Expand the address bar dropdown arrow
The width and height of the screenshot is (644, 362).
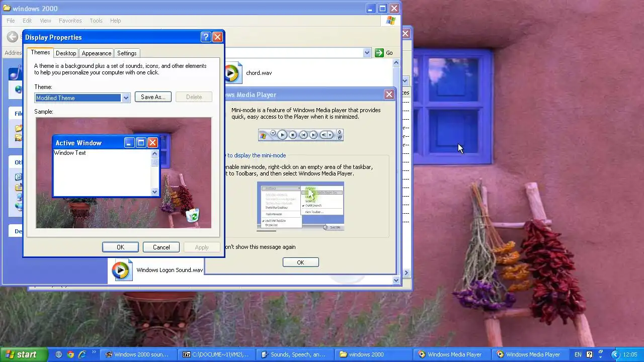[367, 53]
